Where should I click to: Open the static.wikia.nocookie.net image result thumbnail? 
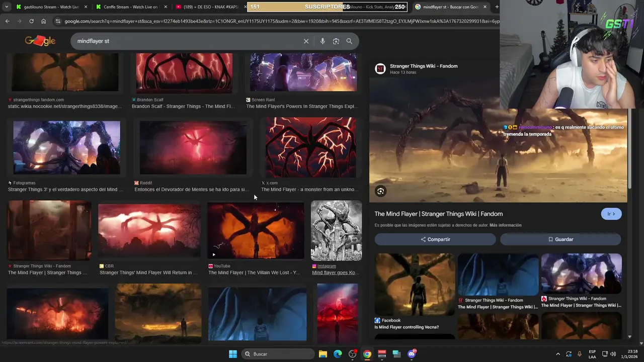point(65,73)
